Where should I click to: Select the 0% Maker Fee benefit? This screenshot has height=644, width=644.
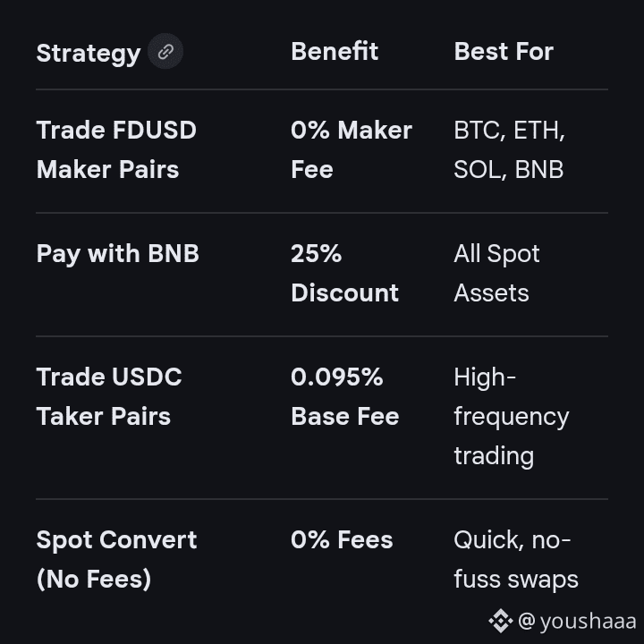(351, 149)
